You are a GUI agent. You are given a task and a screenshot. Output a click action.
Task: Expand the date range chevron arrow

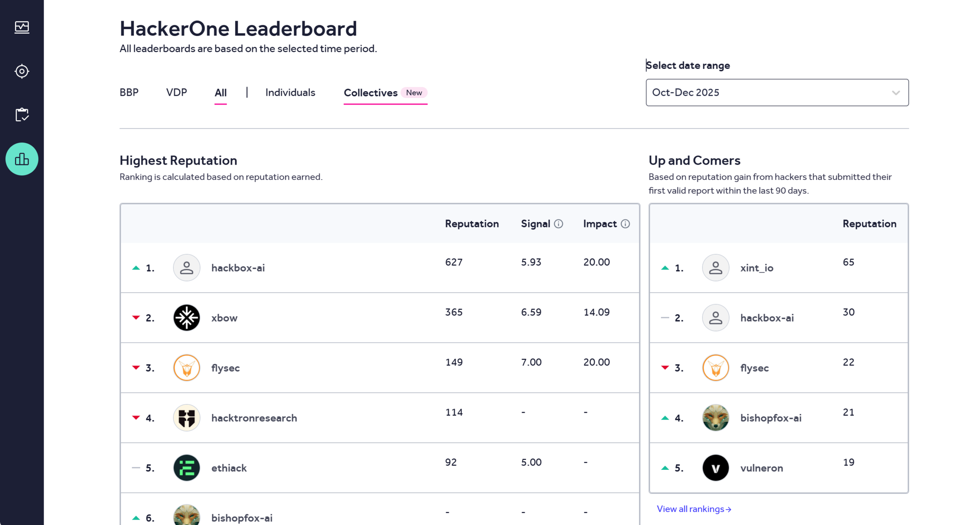pos(895,92)
